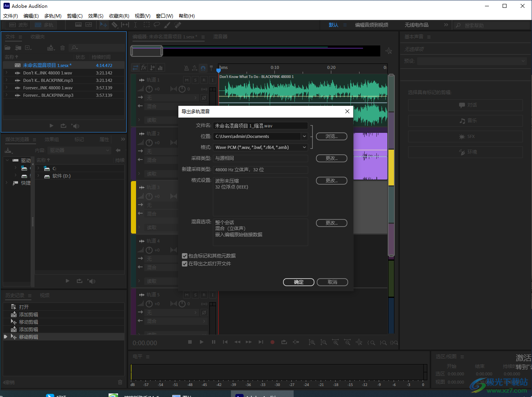Mute Track 1 with M button
Image resolution: width=532 pixels, height=397 pixels.
(187, 80)
